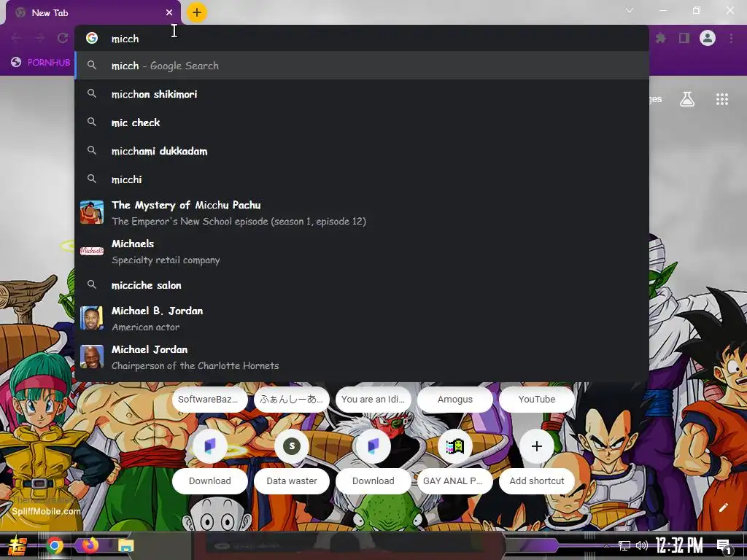The image size is (747, 560).
Task: Toggle the side panel icon
Action: pos(684,38)
